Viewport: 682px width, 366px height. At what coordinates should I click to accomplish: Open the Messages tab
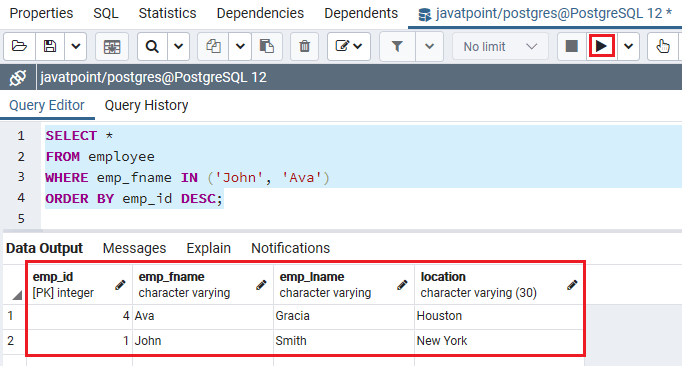click(x=134, y=248)
